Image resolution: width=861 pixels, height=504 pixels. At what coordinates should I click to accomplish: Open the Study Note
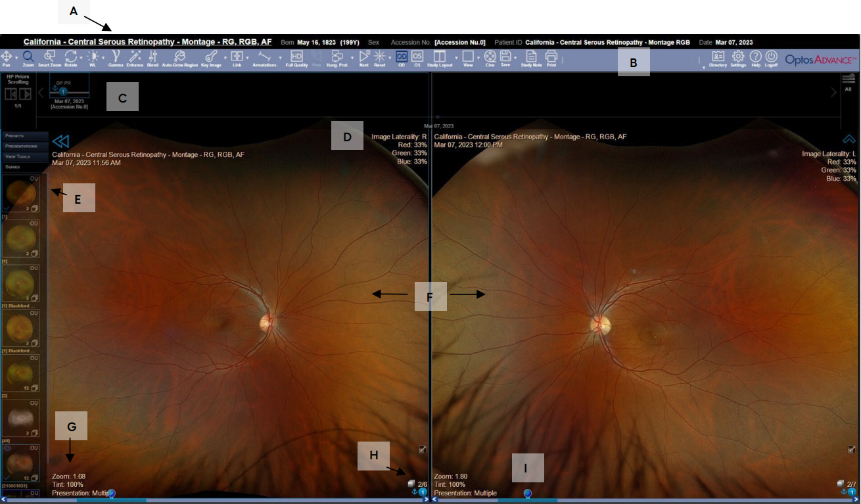point(531,57)
